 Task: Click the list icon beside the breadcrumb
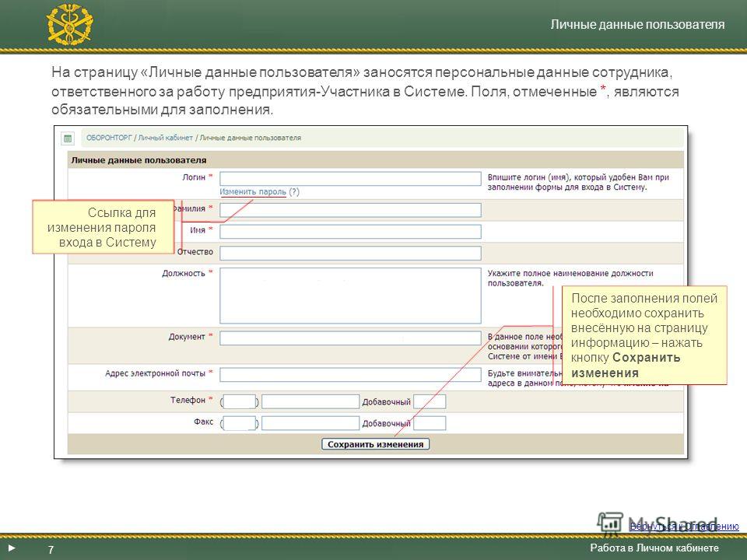coord(68,138)
